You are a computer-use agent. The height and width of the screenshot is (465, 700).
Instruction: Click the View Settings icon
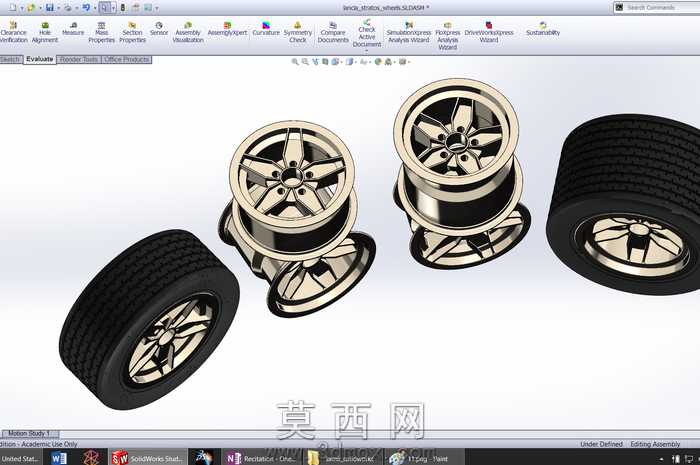pyautogui.click(x=402, y=62)
